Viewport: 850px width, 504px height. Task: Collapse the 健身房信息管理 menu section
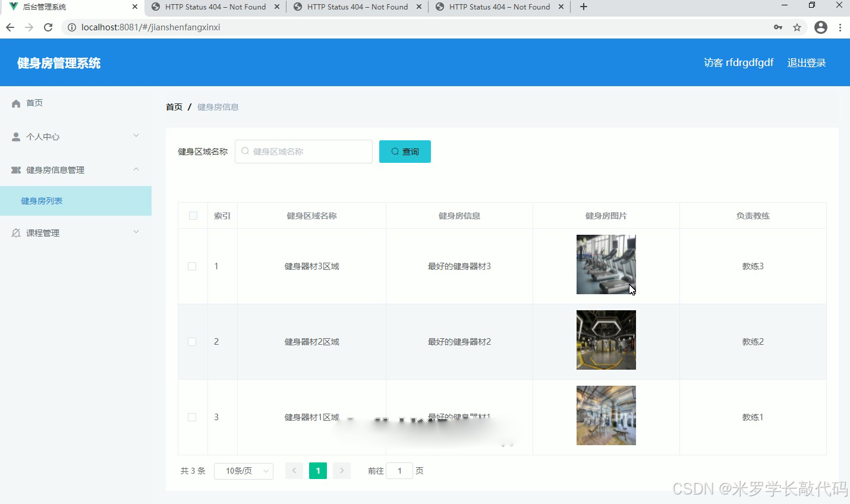pos(136,169)
